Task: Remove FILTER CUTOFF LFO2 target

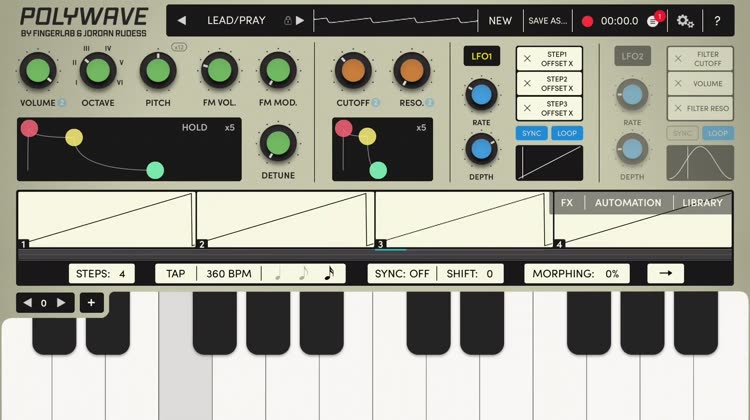Action: [678, 58]
